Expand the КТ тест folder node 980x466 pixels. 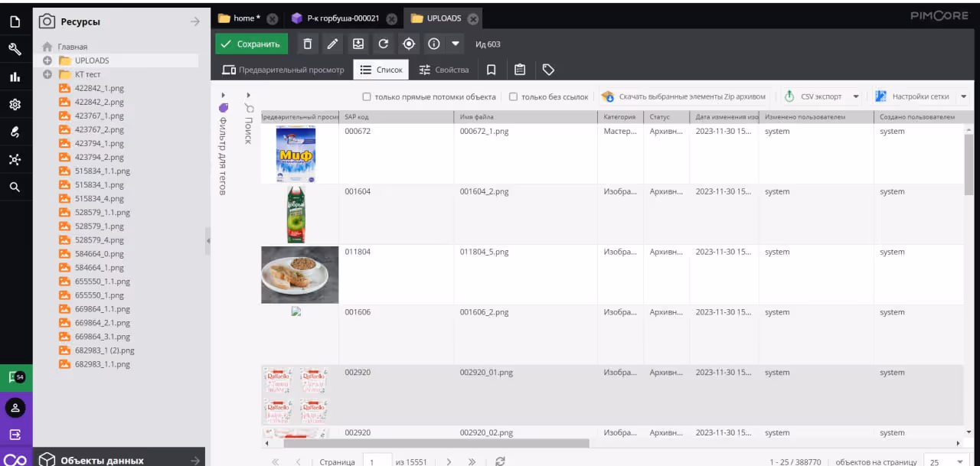coord(47,74)
